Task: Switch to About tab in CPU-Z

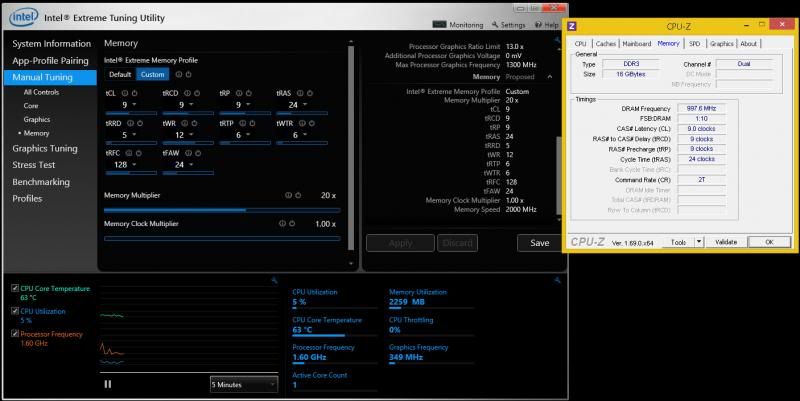Action: pos(748,44)
